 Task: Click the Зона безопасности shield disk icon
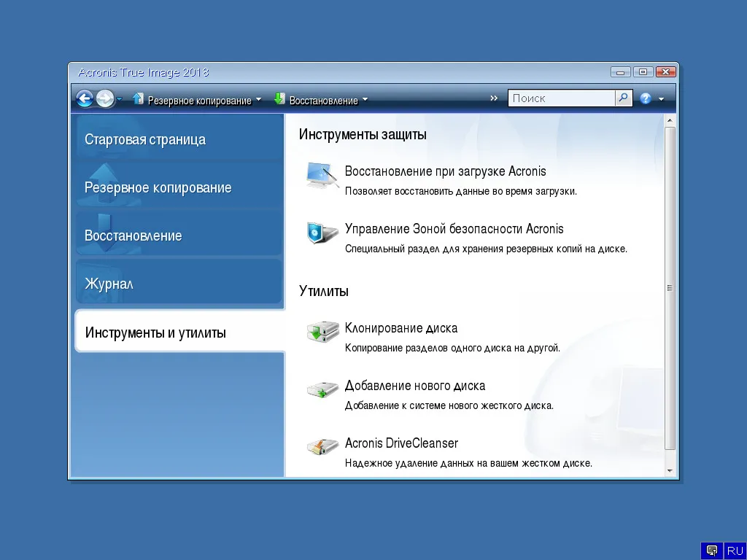click(x=322, y=233)
